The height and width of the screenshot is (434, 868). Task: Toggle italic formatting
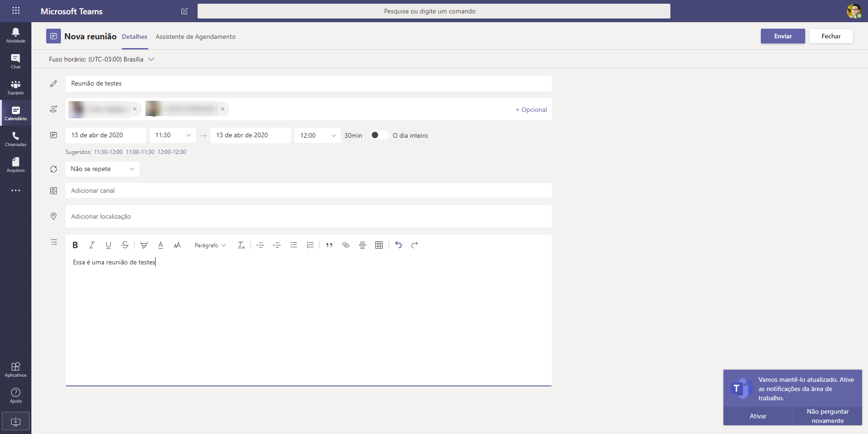[92, 245]
